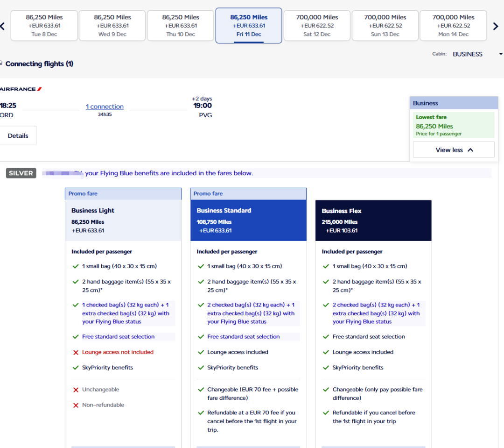Select the Wed 9 Dec date tab
Viewport: 504px width, 448px height.
tap(112, 25)
